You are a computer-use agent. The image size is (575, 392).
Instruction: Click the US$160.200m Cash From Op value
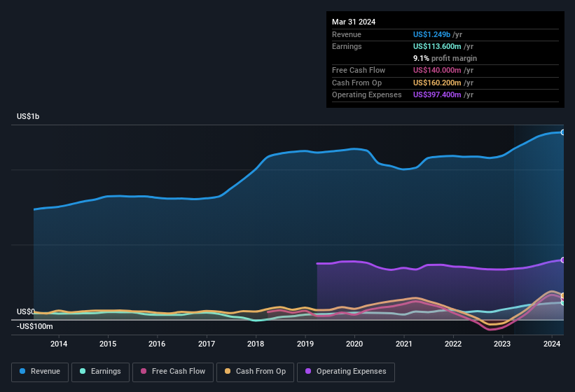coord(438,83)
